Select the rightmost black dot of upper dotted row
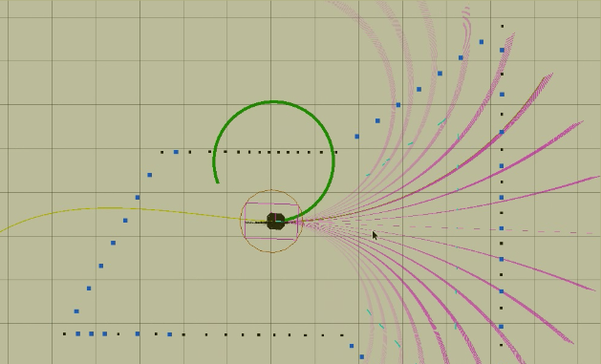Image resolution: width=601 pixels, height=364 pixels. click(336, 152)
